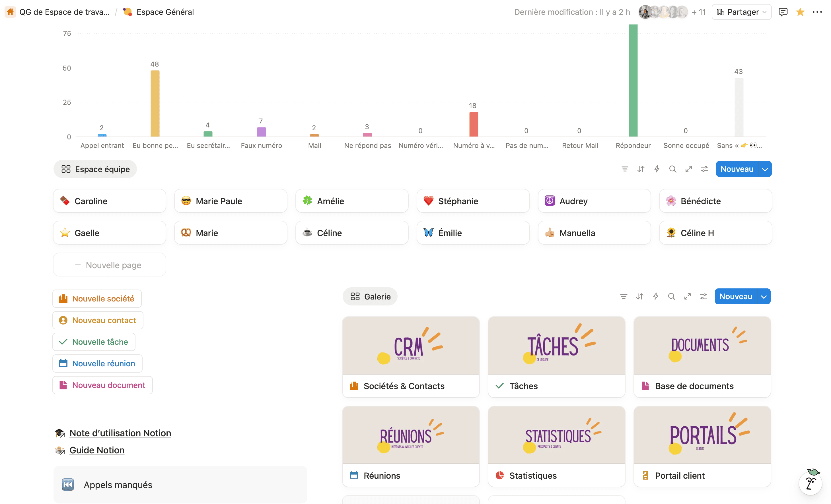Expand the Partager dropdown
This screenshot has width=831, height=504.
pyautogui.click(x=741, y=12)
